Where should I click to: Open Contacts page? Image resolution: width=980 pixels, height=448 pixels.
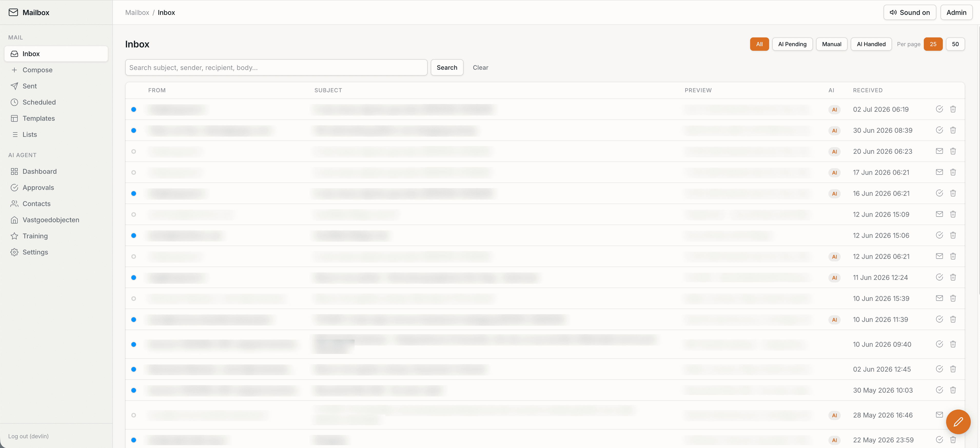[56, 204]
